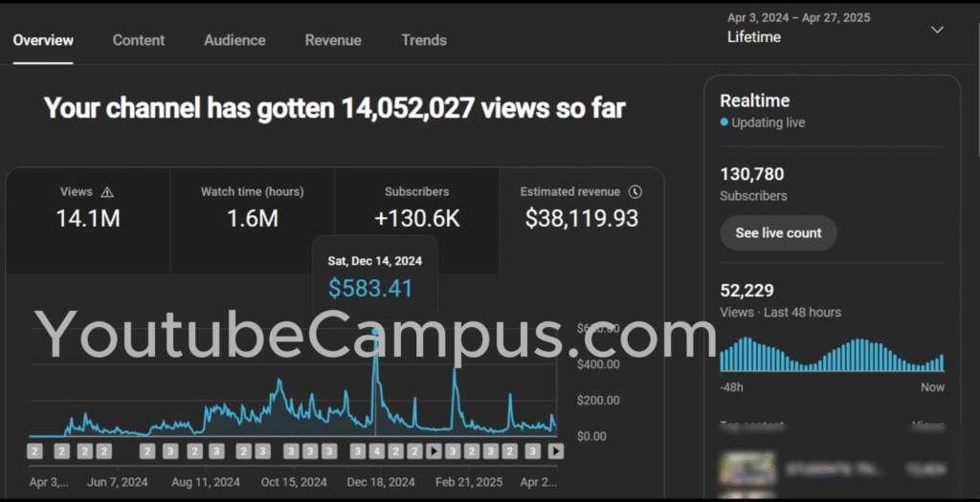Click the clock icon beside Estimated revenue
The width and height of the screenshot is (980, 502).
point(635,191)
